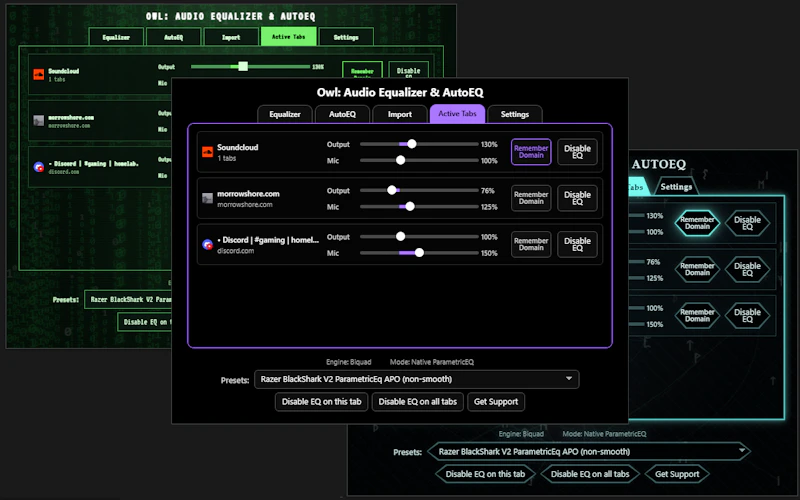Click Disable EQ for Soundcloud in the green window
800x500 pixels.
(x=408, y=70)
